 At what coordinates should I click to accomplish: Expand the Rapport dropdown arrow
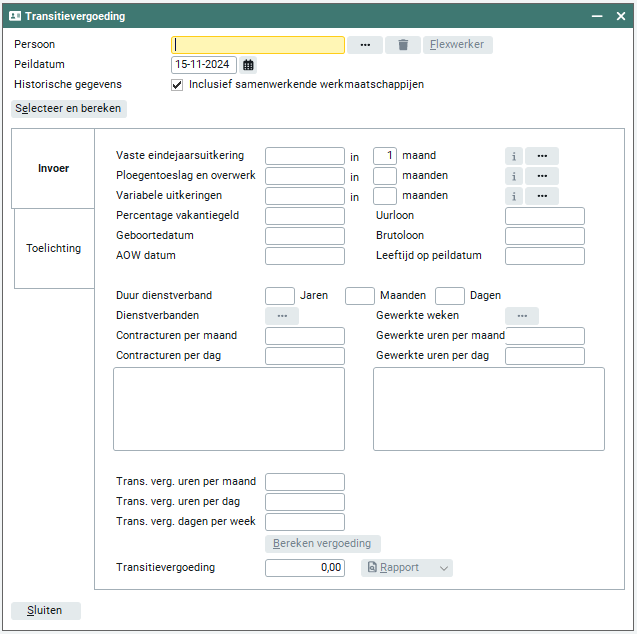tap(444, 568)
